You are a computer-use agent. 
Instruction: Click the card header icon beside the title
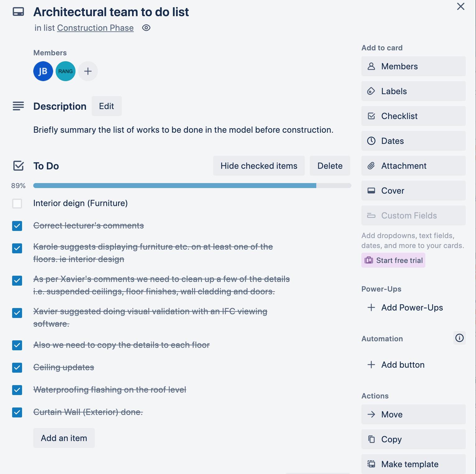pyautogui.click(x=18, y=12)
